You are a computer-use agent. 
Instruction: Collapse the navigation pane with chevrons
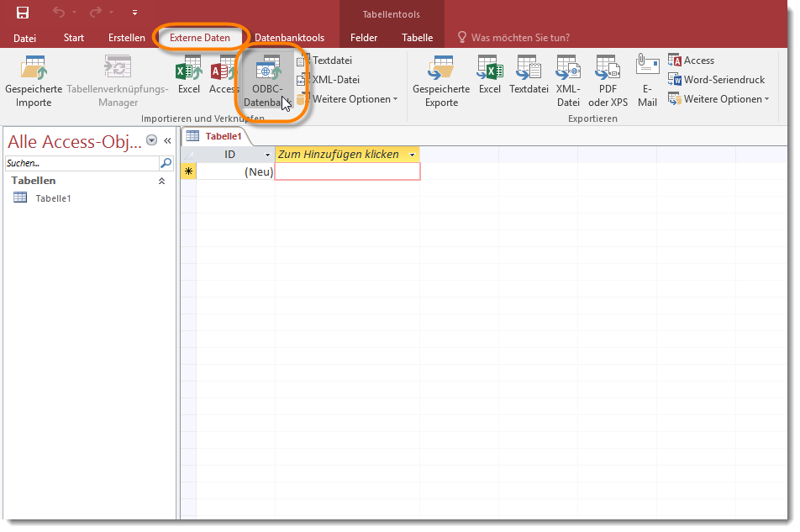click(x=167, y=141)
